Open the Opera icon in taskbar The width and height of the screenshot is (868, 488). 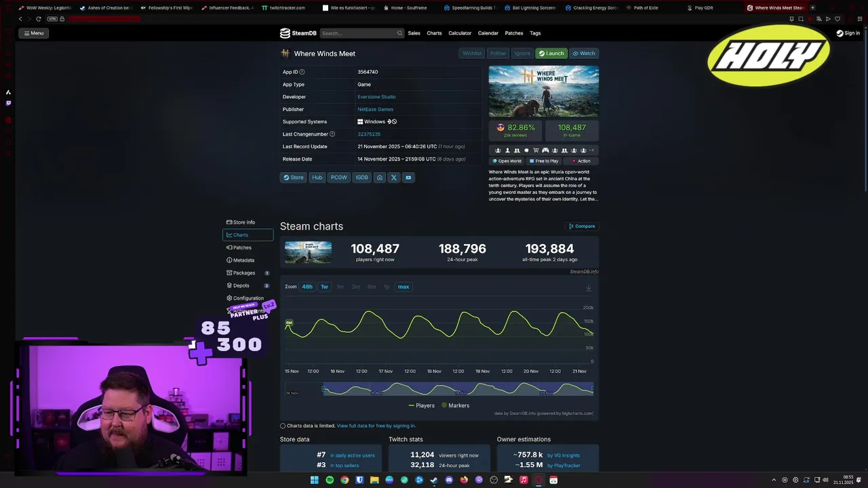pos(538,480)
